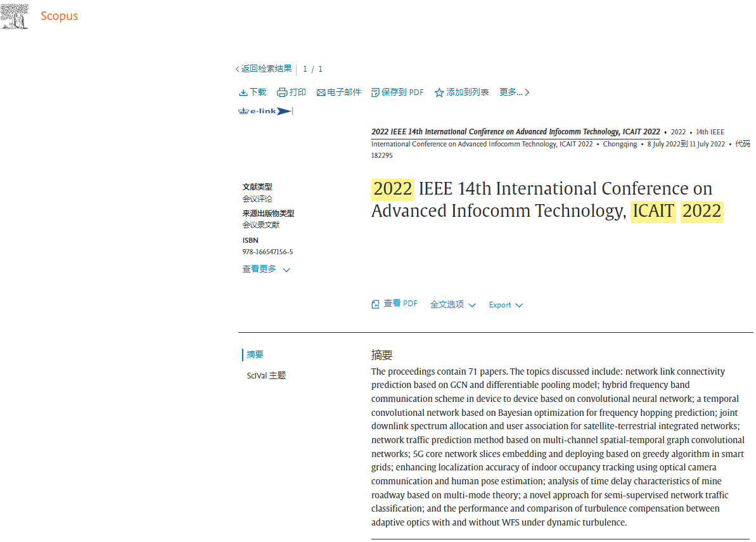Click the Elsevier tree logo

click(x=15, y=16)
